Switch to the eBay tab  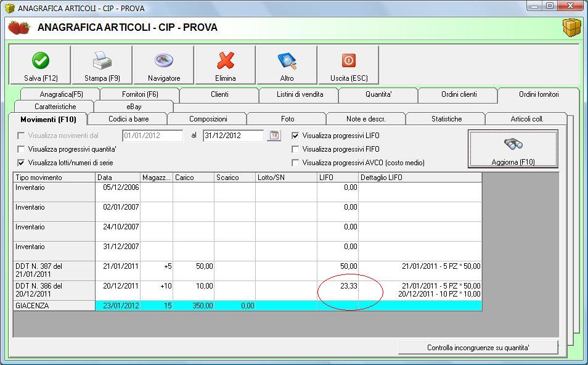click(x=134, y=107)
